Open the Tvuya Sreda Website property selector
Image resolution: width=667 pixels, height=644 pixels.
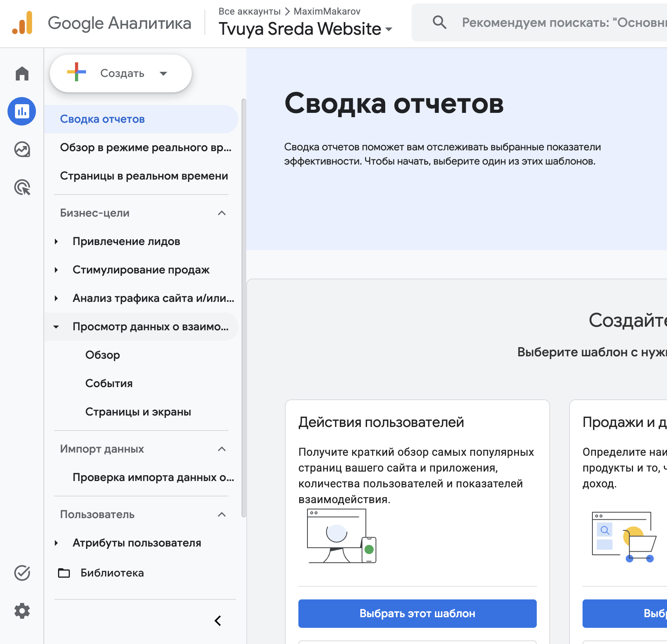point(305,29)
